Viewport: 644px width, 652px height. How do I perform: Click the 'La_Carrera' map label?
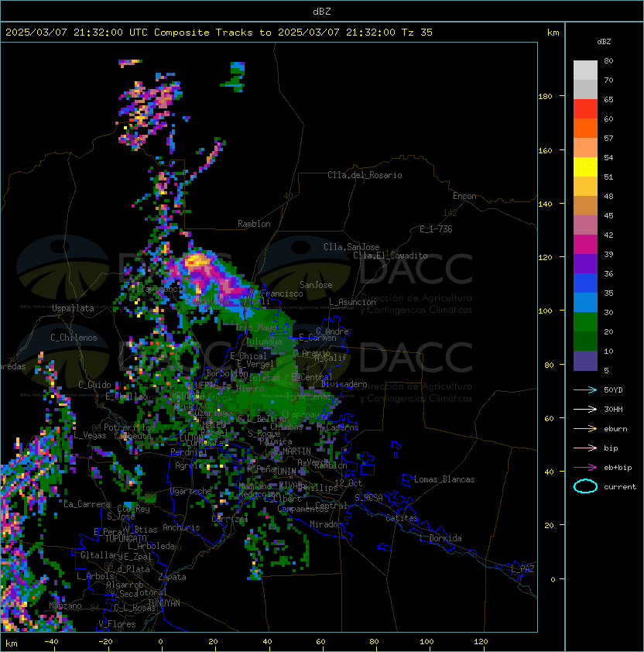click(87, 504)
